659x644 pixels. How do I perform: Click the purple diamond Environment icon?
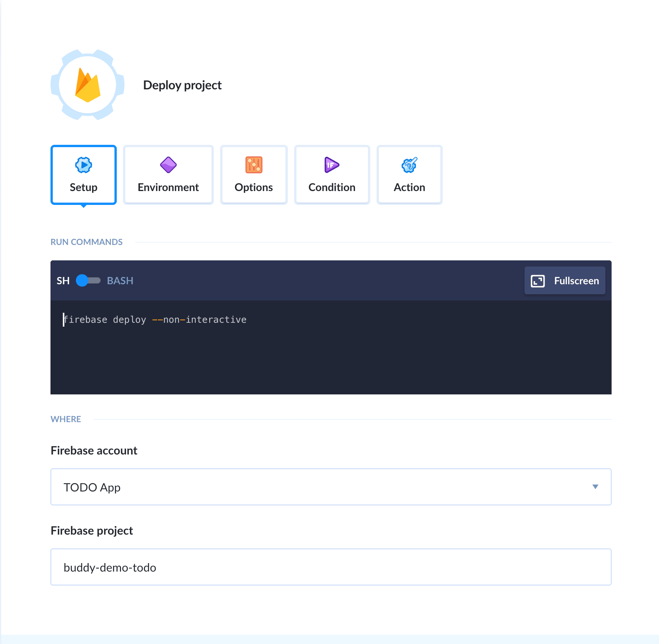coord(168,165)
